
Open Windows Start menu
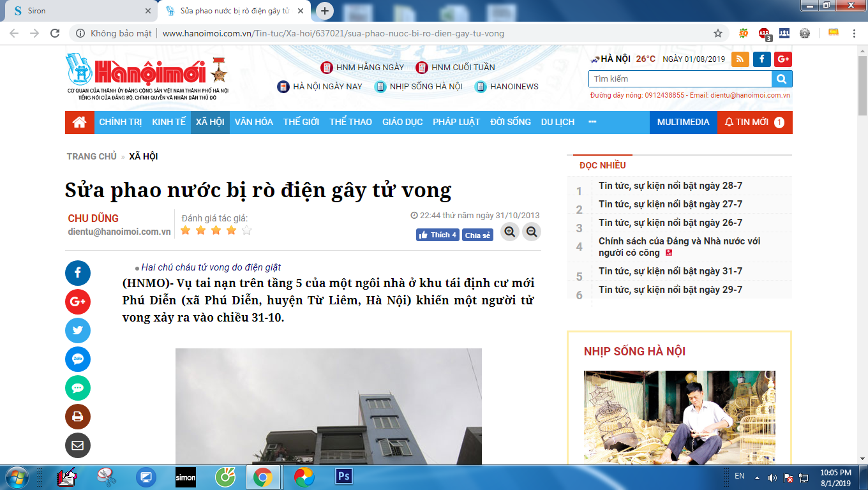(x=17, y=477)
